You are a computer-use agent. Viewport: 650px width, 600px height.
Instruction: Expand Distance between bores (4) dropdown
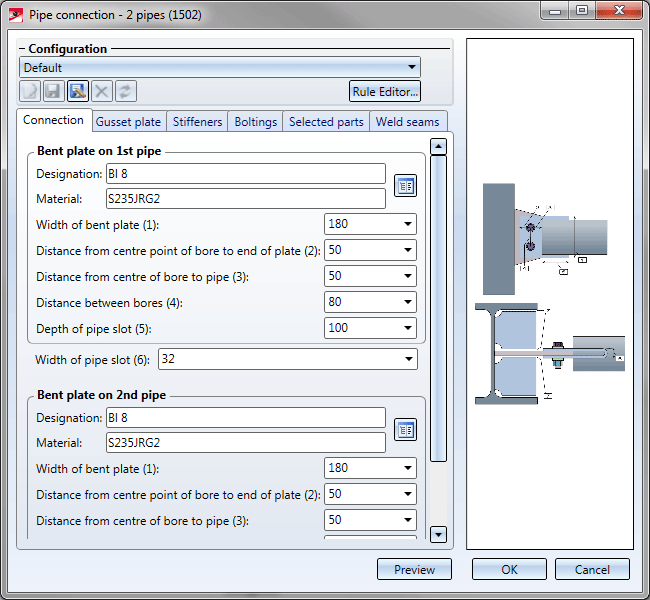coord(408,301)
